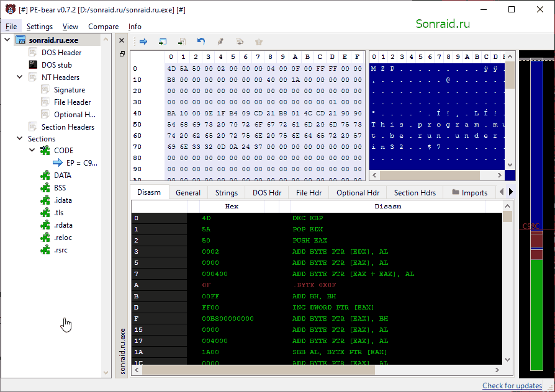Switch to the General tab
Screen dimensions: 555x392
point(188,193)
